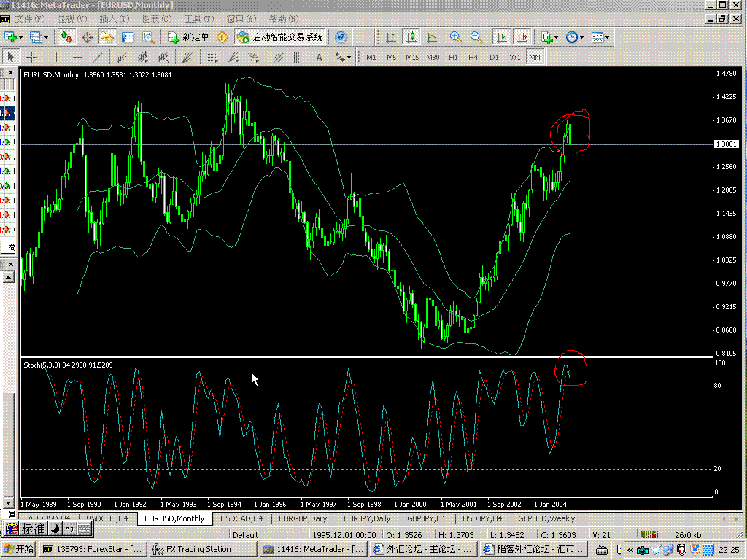The width and height of the screenshot is (747, 560).
Task: Select the Fibonacci retracement tool
Action: [212, 57]
